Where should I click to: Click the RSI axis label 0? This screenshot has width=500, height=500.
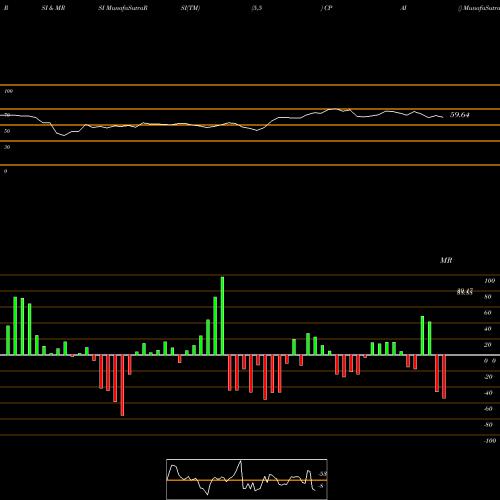point(5,171)
